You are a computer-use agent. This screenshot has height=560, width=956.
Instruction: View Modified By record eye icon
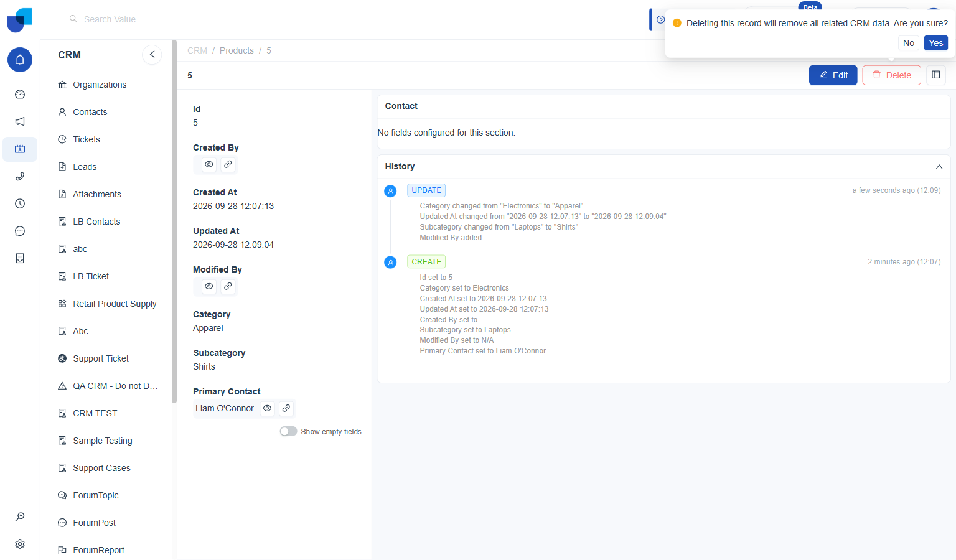pos(209,286)
